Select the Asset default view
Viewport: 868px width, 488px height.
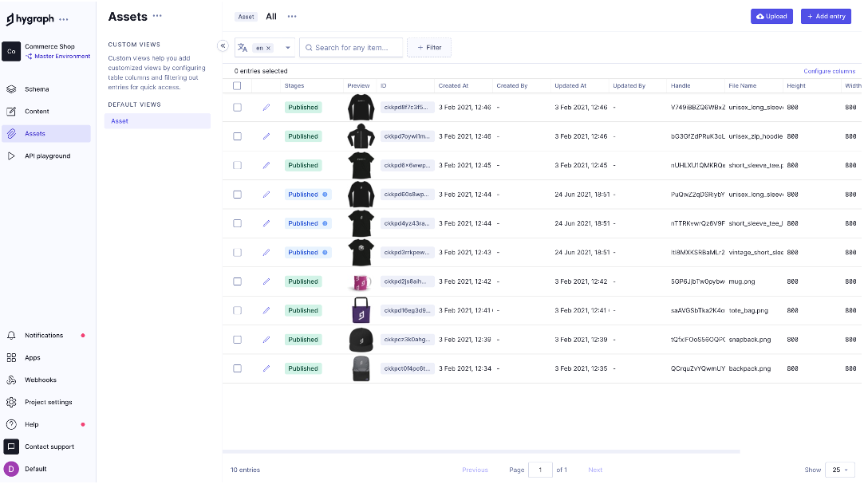click(x=120, y=121)
